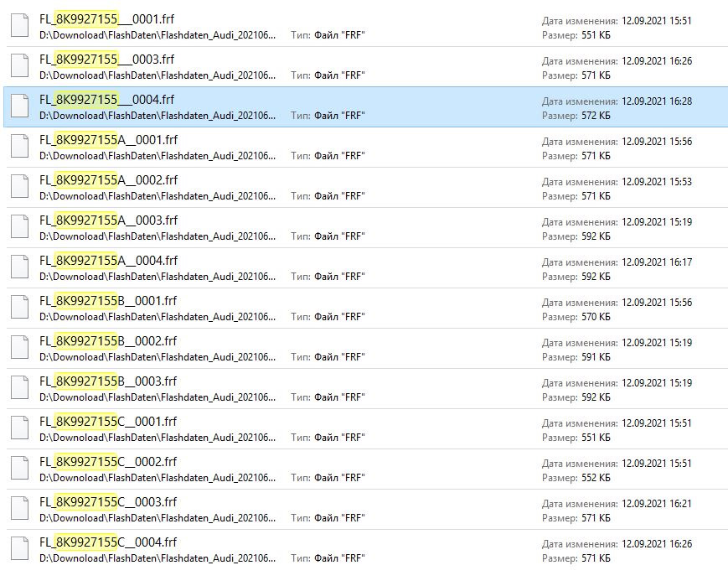Click folder path under FL_8K9927155__0001.frf
728x586 pixels.
coord(157,35)
